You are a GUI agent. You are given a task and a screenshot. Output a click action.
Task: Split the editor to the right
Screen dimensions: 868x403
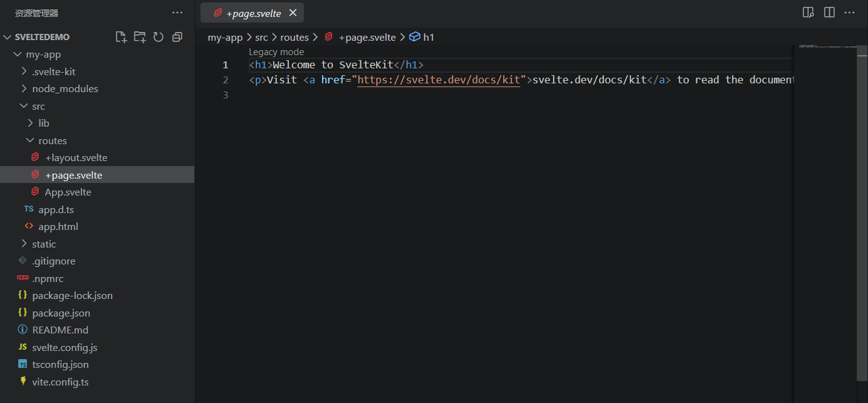point(829,13)
